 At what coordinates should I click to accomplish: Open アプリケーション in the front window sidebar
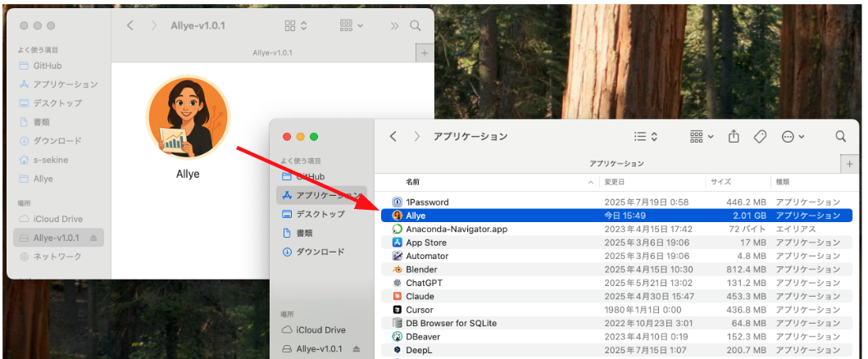click(x=321, y=195)
